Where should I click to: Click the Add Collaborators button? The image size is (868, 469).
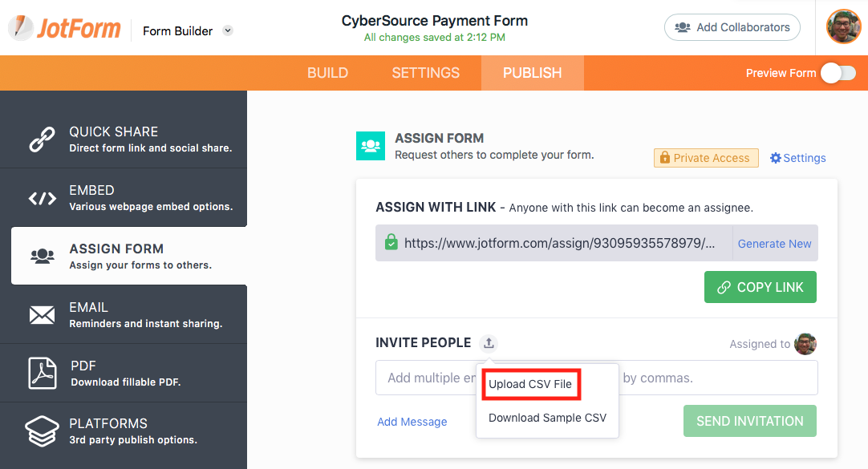pos(732,27)
